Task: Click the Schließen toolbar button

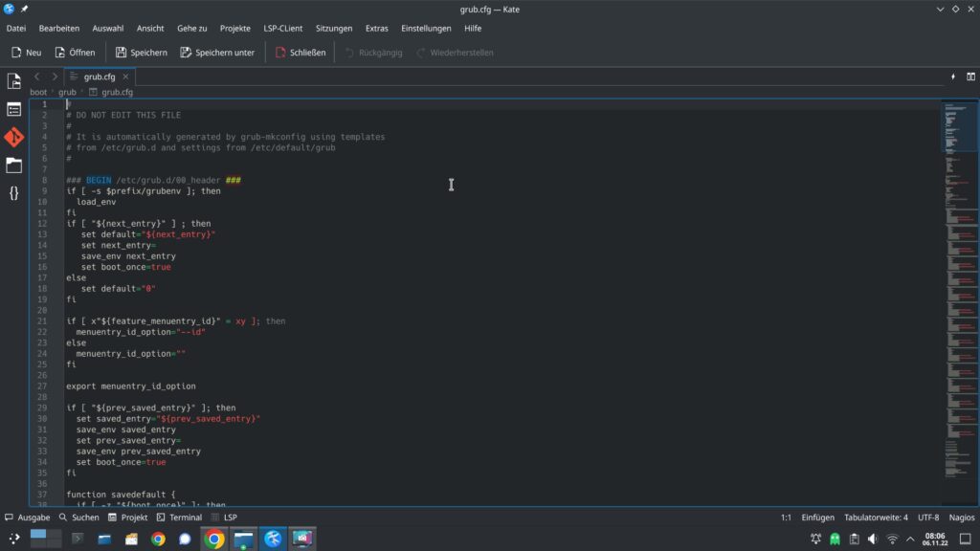Action: [x=301, y=53]
